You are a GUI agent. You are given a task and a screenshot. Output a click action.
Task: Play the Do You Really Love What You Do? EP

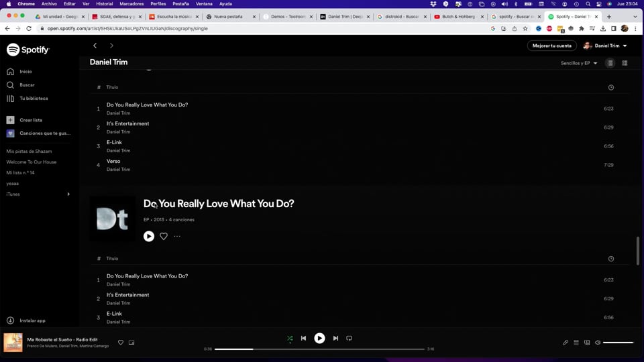tap(149, 237)
